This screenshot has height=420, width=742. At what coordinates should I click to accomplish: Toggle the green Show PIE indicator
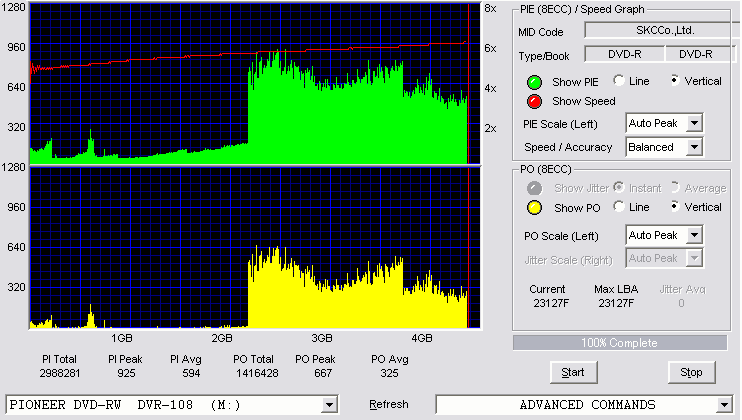tap(534, 82)
